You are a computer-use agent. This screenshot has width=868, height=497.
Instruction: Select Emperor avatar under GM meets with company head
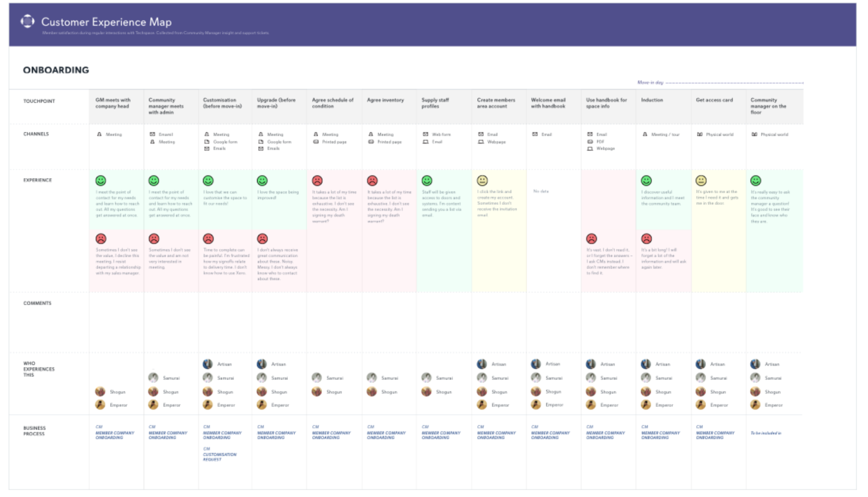click(x=100, y=405)
